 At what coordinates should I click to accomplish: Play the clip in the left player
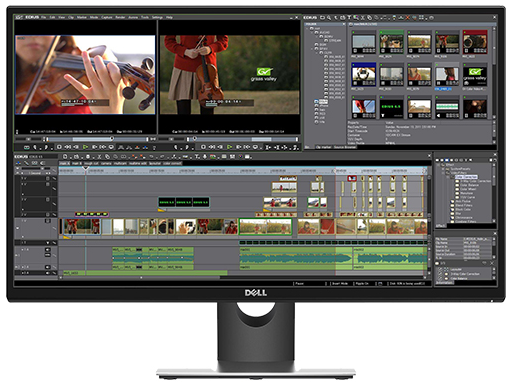point(85,147)
